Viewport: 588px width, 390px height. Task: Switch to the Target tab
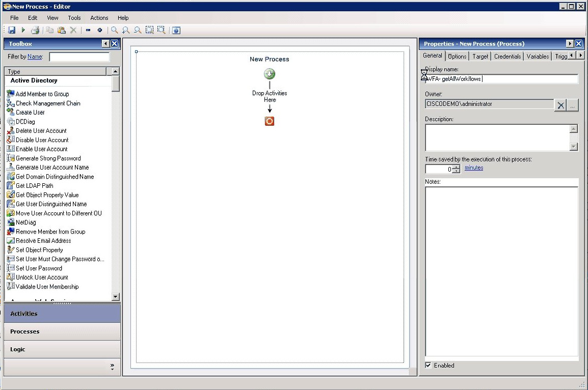point(480,56)
